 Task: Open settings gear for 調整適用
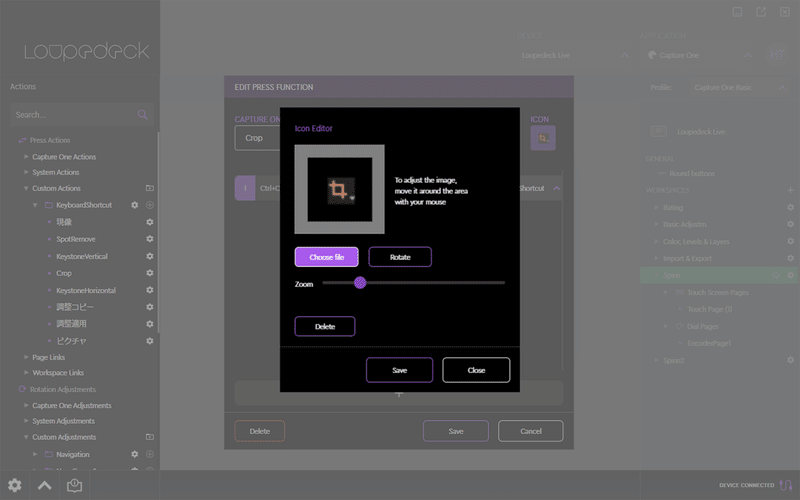coord(150,324)
